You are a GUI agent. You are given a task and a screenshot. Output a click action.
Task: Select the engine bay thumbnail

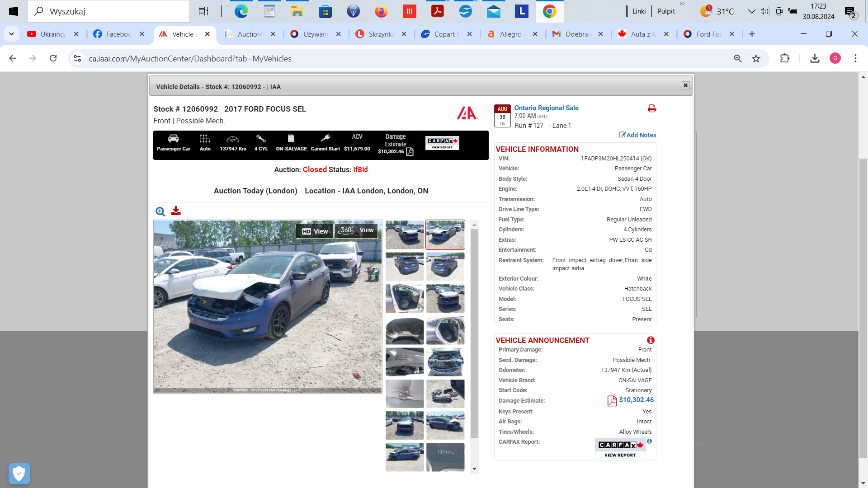[x=445, y=362]
